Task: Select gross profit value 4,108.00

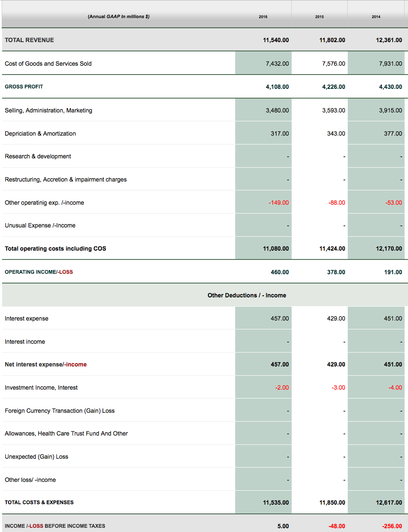Action: (x=277, y=87)
